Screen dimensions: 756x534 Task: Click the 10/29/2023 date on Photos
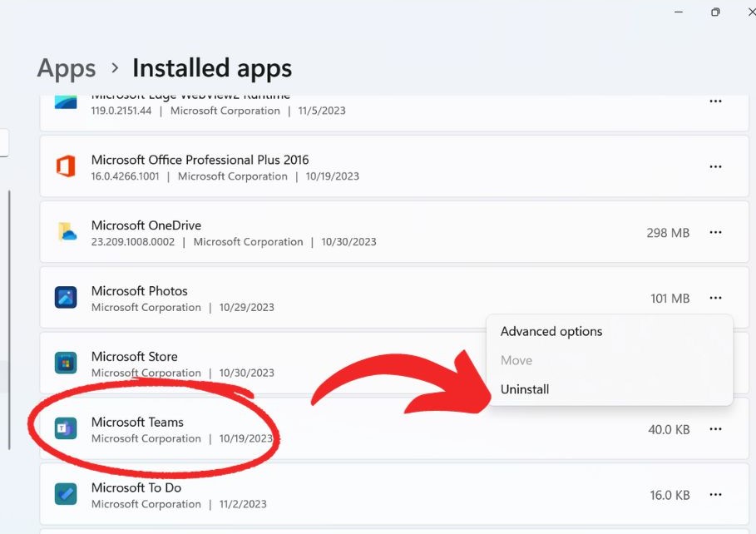tap(246, 307)
